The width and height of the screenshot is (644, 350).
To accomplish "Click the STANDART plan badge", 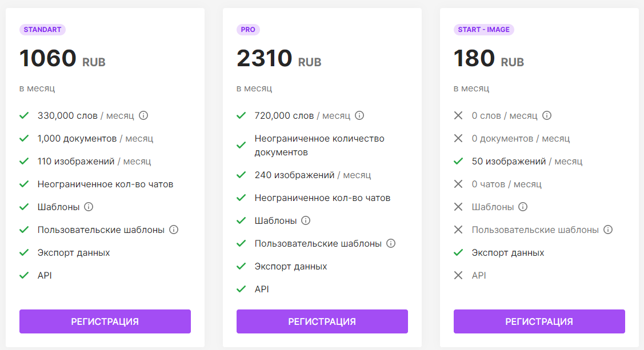I will click(x=43, y=30).
